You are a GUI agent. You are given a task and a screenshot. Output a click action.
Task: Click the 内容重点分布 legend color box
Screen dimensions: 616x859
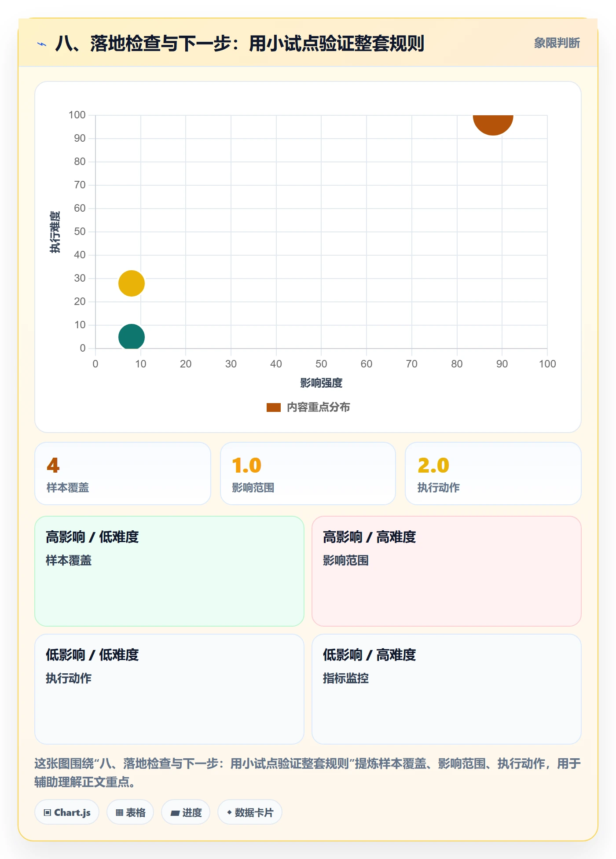pyautogui.click(x=274, y=407)
